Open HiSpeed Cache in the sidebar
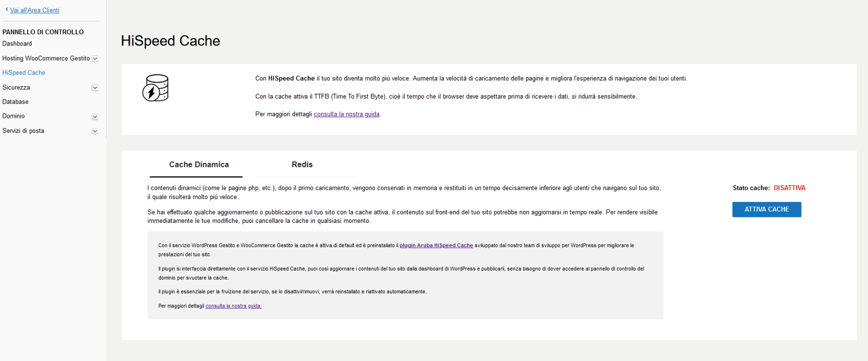The height and width of the screenshot is (361, 868). (24, 73)
